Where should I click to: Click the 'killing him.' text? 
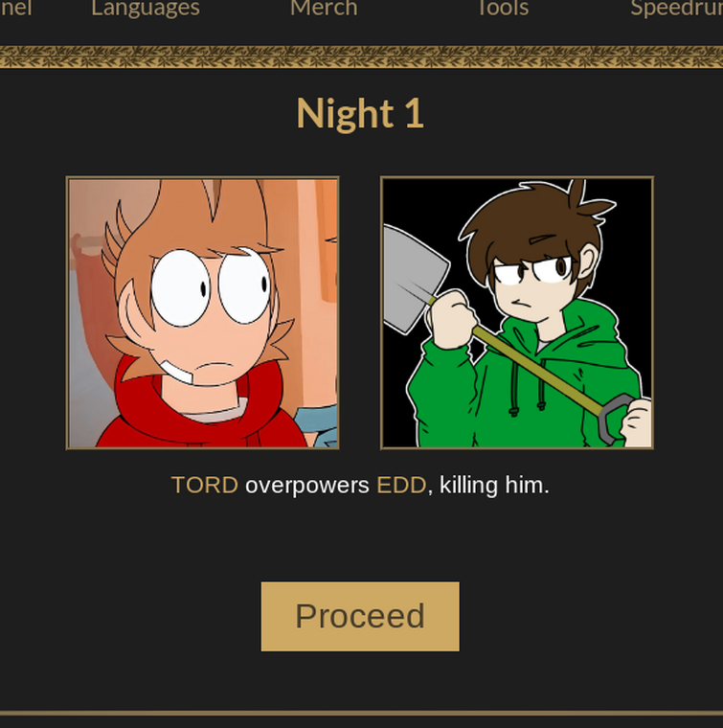point(494,486)
